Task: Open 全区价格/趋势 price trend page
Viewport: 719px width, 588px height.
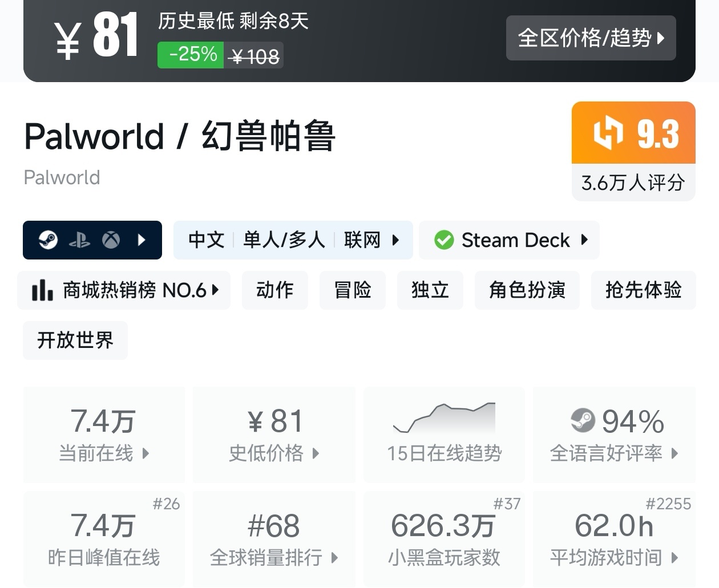Action: (x=591, y=38)
